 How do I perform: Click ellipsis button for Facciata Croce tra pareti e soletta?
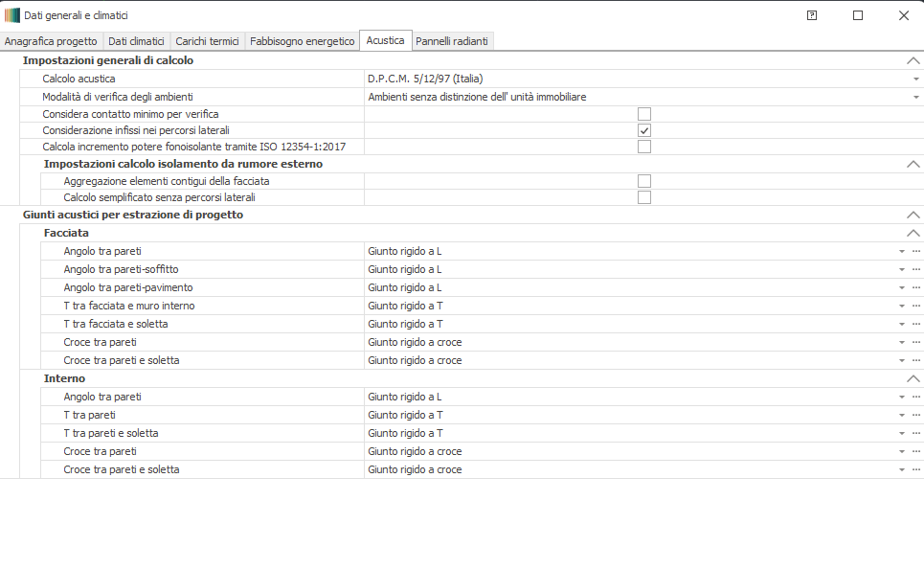tap(915, 360)
